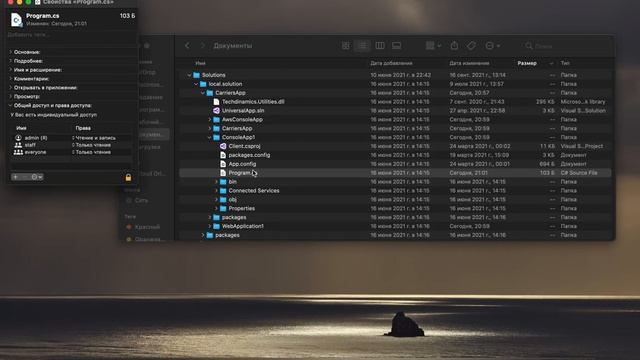Select the packages.config file name
This screenshot has height=360, width=640.
249,155
